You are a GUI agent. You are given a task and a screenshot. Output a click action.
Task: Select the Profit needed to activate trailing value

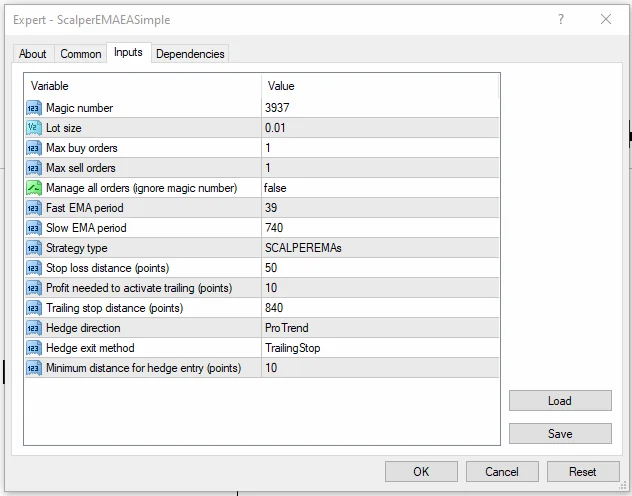pos(380,288)
